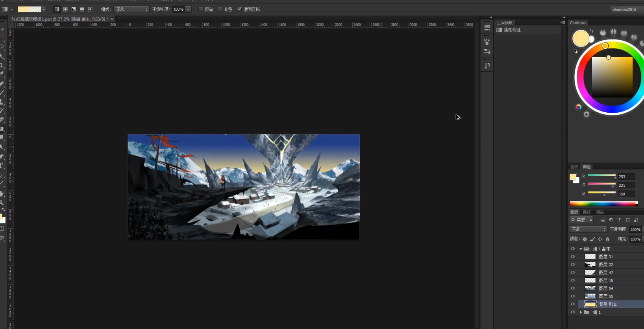Swap Coolorus foreground and background colors
This screenshot has width=644, height=329.
[592, 31]
